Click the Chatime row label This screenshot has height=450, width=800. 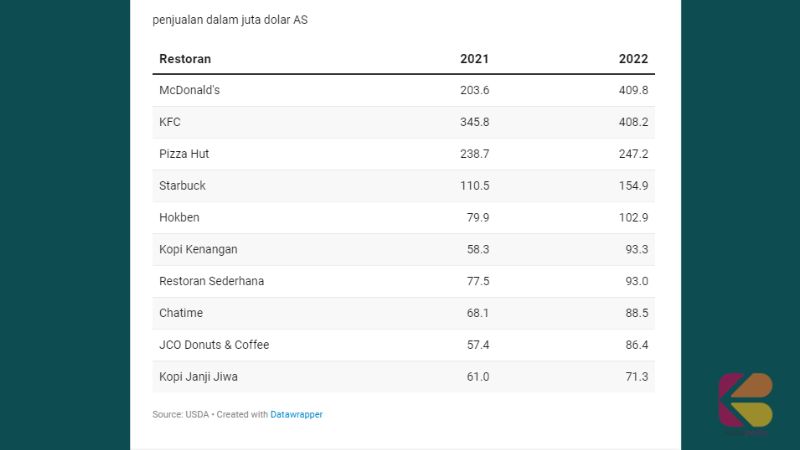click(x=181, y=313)
